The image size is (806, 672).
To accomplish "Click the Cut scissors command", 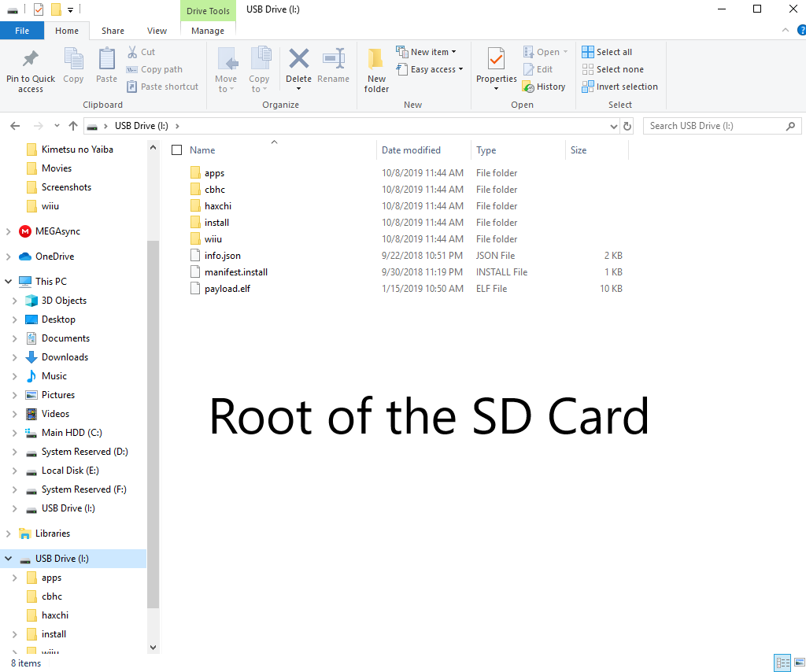I will tap(142, 52).
